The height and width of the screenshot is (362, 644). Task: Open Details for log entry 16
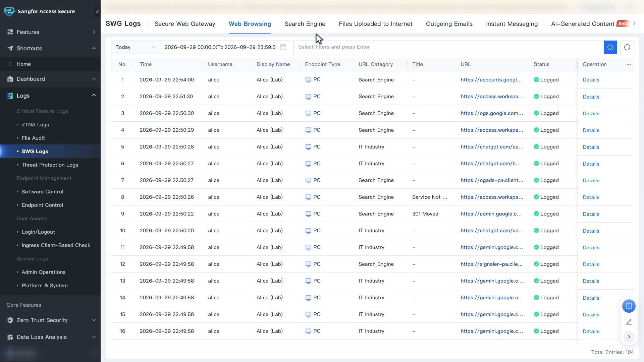[591, 331]
